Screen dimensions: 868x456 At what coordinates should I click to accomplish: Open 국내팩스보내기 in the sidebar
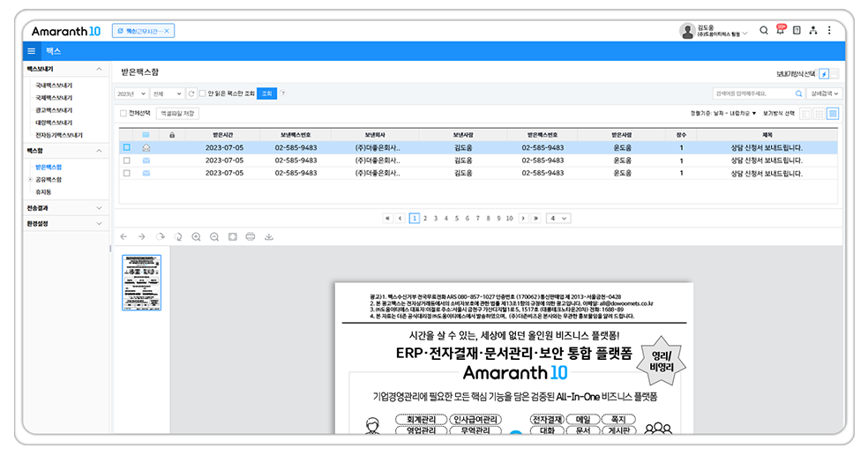pos(55,86)
